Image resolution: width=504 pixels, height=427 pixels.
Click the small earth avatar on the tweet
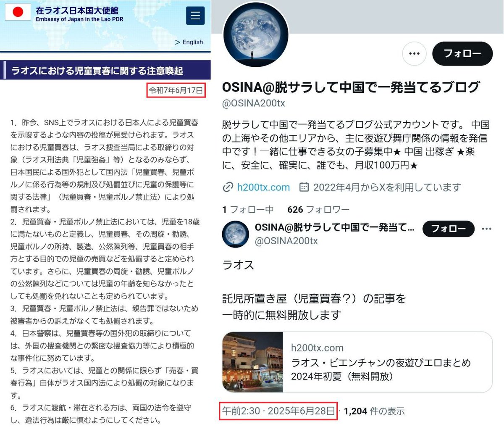pos(235,234)
